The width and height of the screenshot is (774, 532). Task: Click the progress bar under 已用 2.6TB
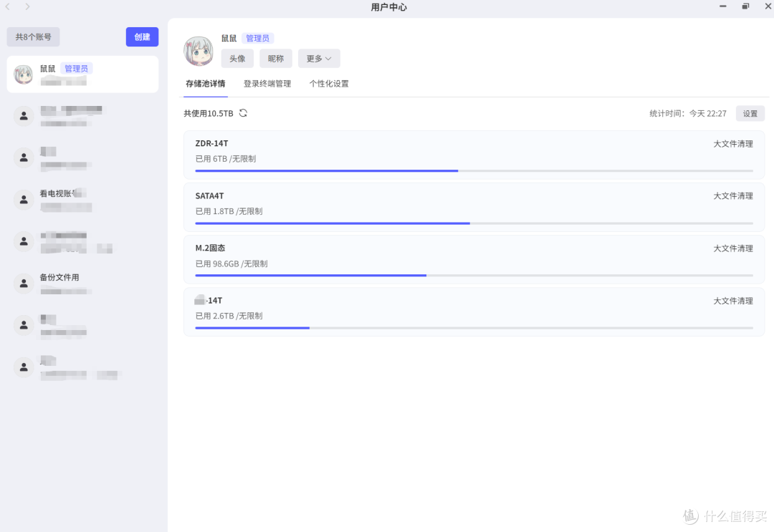(474, 327)
